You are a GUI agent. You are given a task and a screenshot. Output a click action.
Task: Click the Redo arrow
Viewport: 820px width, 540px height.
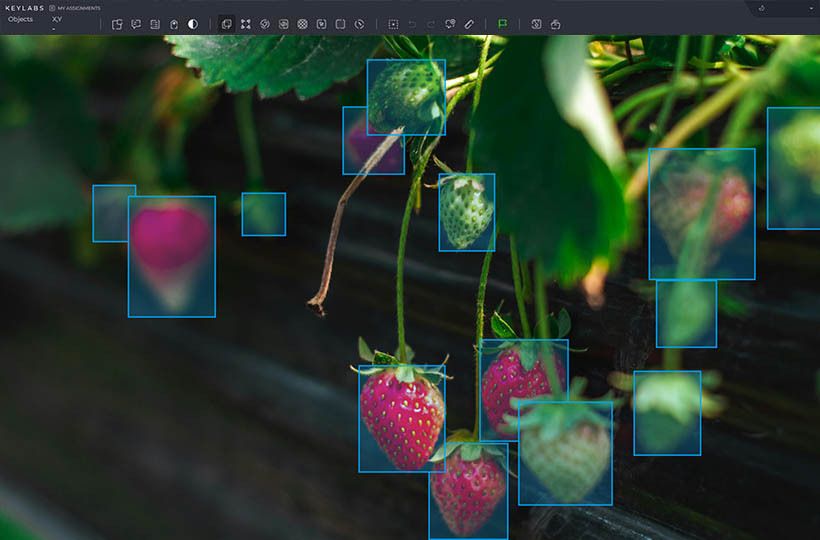coord(431,24)
